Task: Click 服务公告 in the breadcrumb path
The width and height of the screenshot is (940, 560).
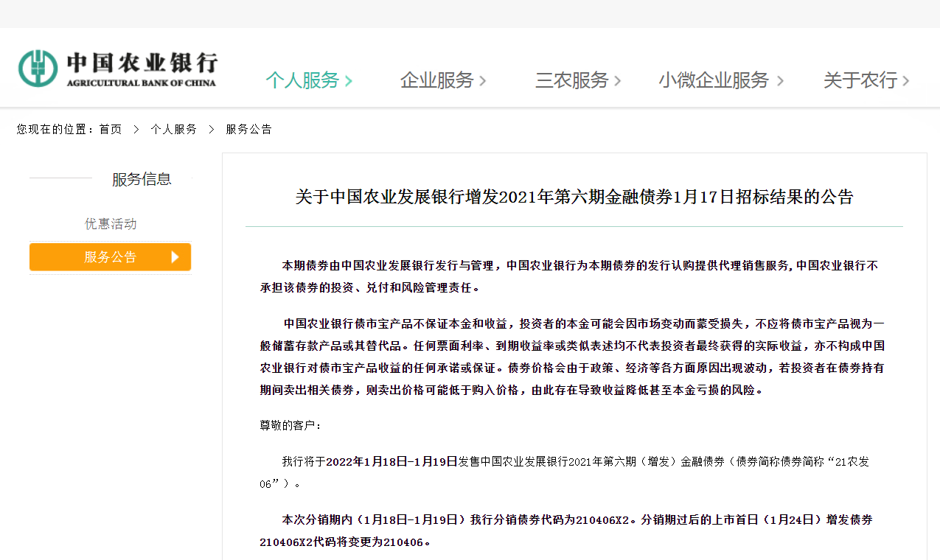Action: point(248,129)
